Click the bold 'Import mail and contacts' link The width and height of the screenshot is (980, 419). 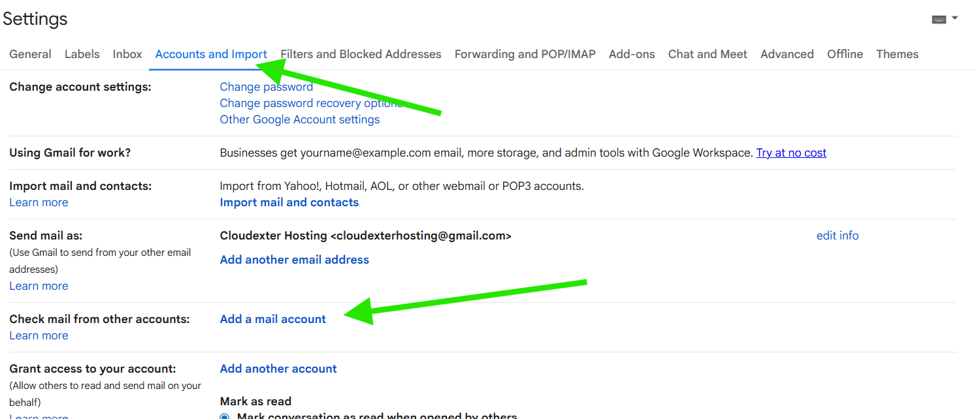289,202
